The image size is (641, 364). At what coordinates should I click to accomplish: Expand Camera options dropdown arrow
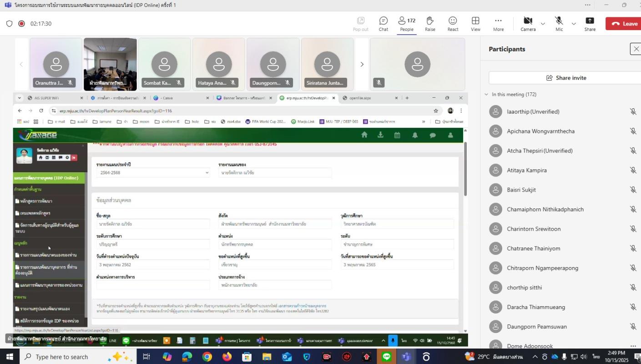(x=543, y=24)
